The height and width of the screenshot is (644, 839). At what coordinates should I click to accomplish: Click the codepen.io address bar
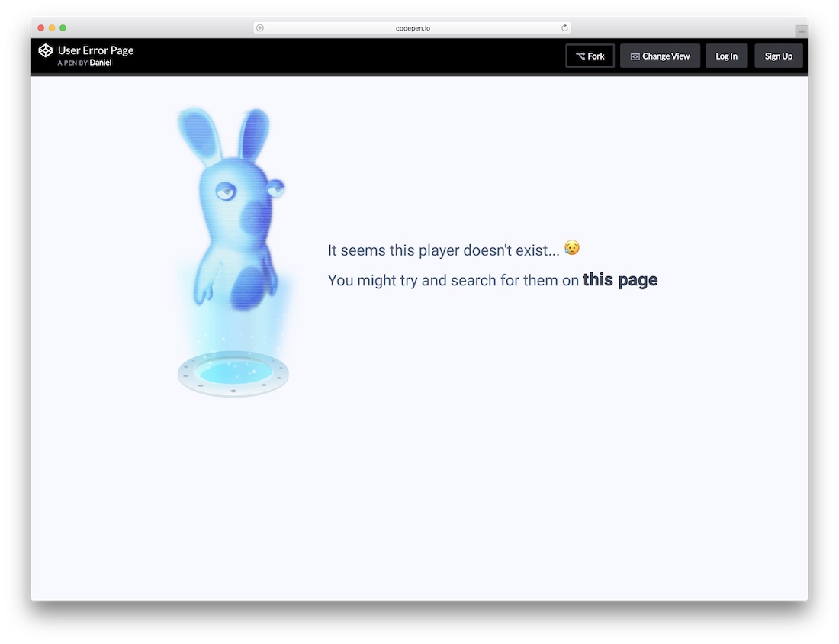pos(413,27)
